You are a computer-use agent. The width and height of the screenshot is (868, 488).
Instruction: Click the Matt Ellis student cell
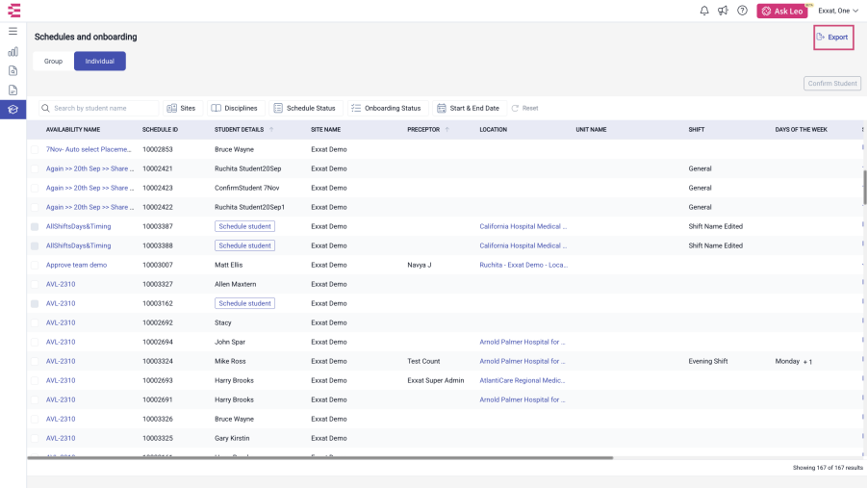click(x=229, y=265)
